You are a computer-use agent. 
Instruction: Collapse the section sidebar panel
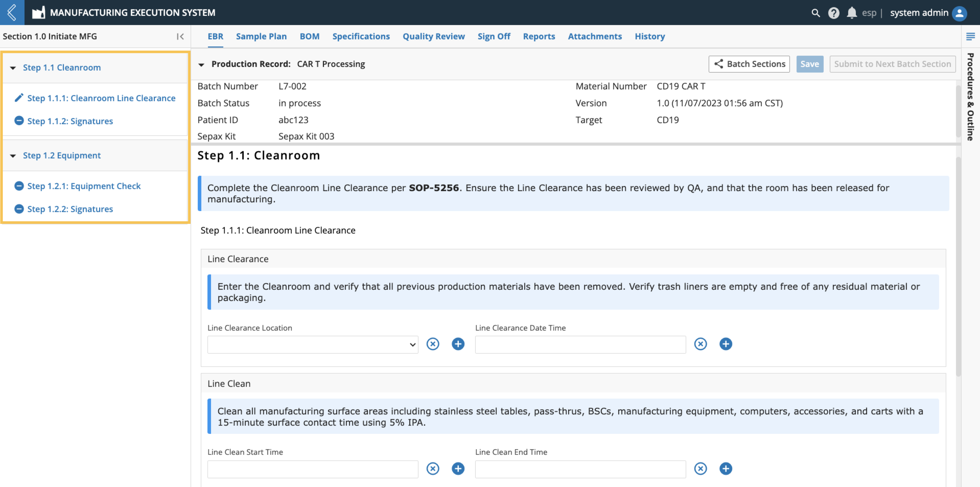[x=180, y=37]
